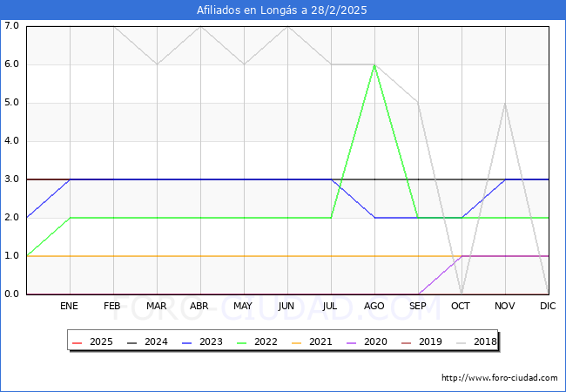Click the NOV month axis label

(x=505, y=306)
